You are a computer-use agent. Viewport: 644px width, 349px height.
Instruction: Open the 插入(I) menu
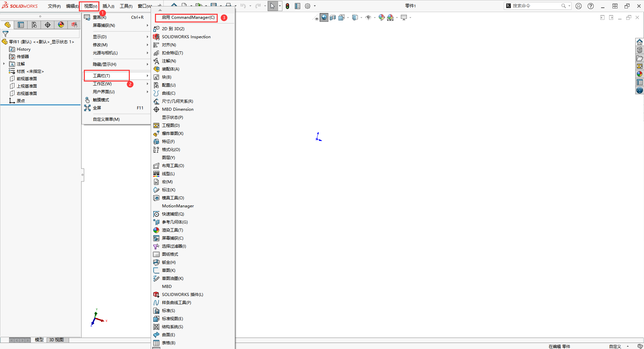108,6
